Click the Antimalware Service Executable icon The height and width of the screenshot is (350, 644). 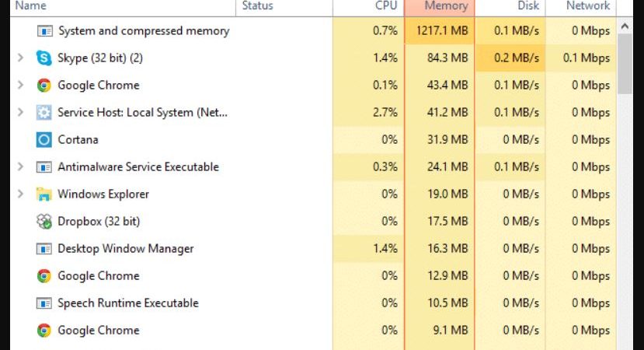[x=44, y=167]
